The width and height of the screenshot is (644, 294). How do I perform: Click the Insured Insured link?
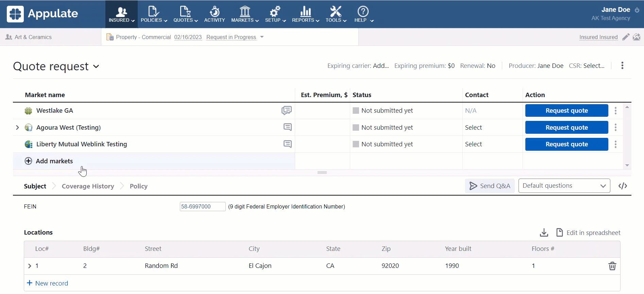pyautogui.click(x=598, y=37)
